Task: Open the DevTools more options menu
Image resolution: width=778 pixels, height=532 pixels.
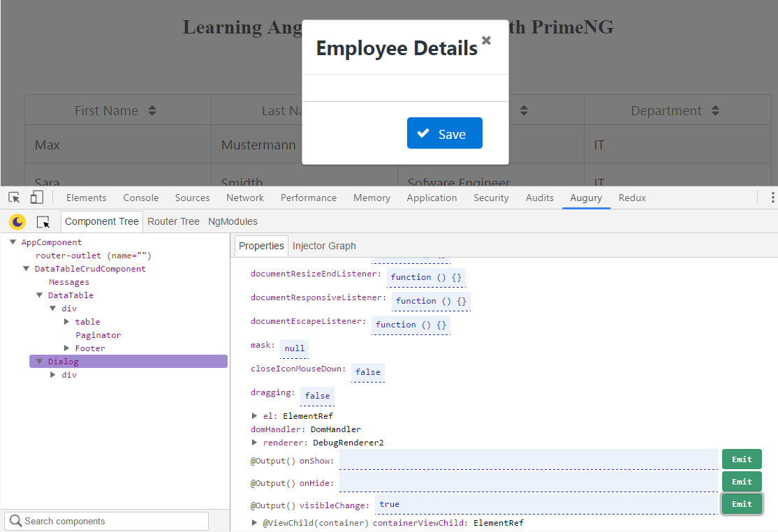Action: point(772,198)
